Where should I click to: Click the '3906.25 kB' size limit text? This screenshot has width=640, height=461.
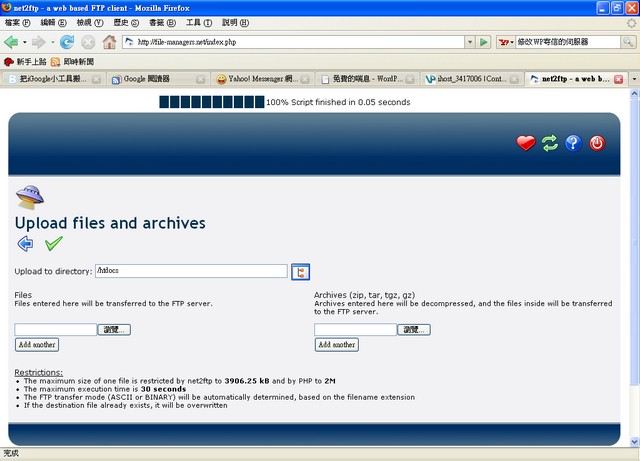(247, 381)
